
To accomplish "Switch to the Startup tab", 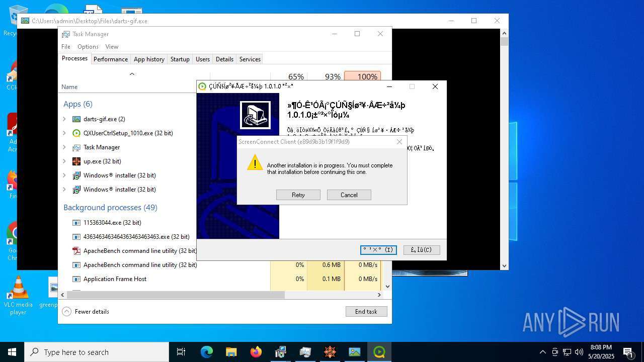I will point(180,59).
